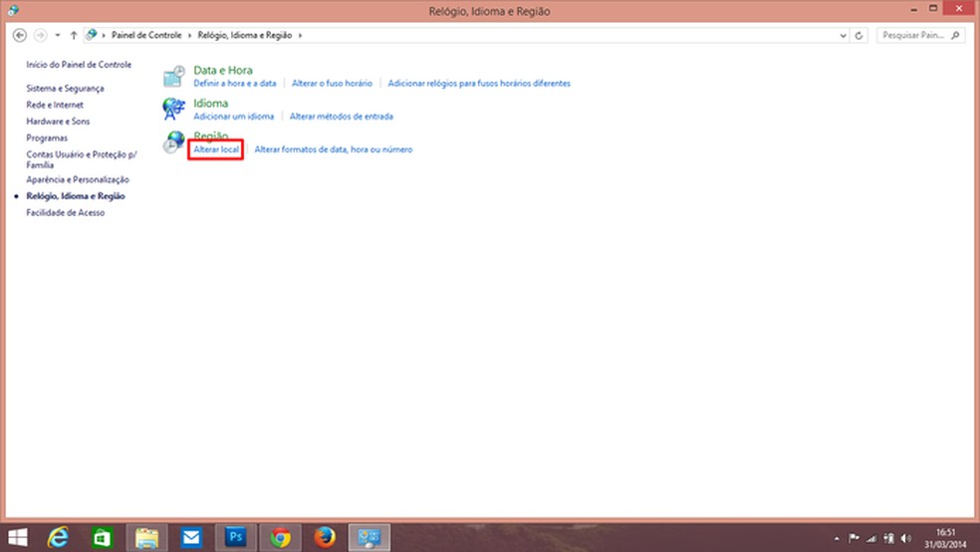The width and height of the screenshot is (980, 552).
Task: Click Adicionar um idioma
Action: [234, 117]
